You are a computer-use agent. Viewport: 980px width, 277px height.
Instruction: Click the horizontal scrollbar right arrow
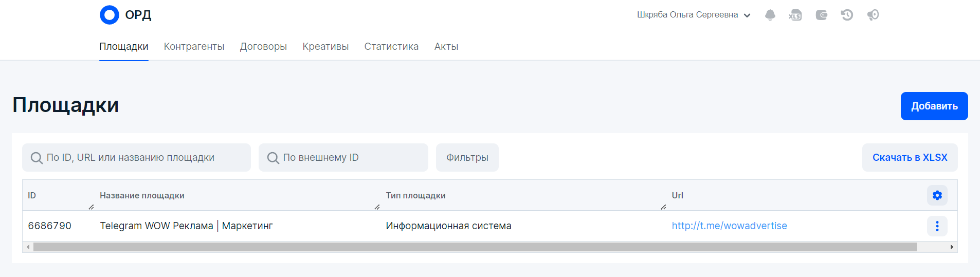952,247
